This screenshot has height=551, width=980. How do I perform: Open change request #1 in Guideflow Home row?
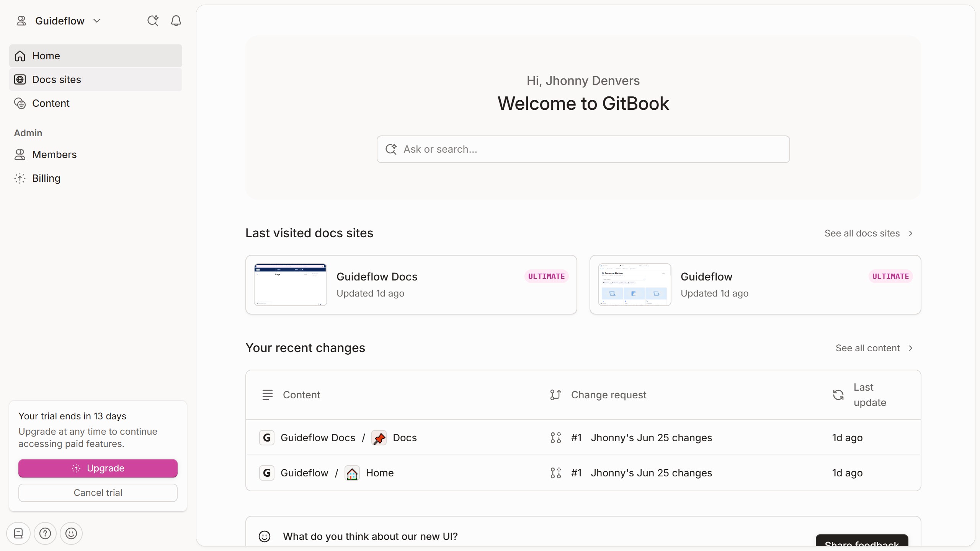point(642,473)
